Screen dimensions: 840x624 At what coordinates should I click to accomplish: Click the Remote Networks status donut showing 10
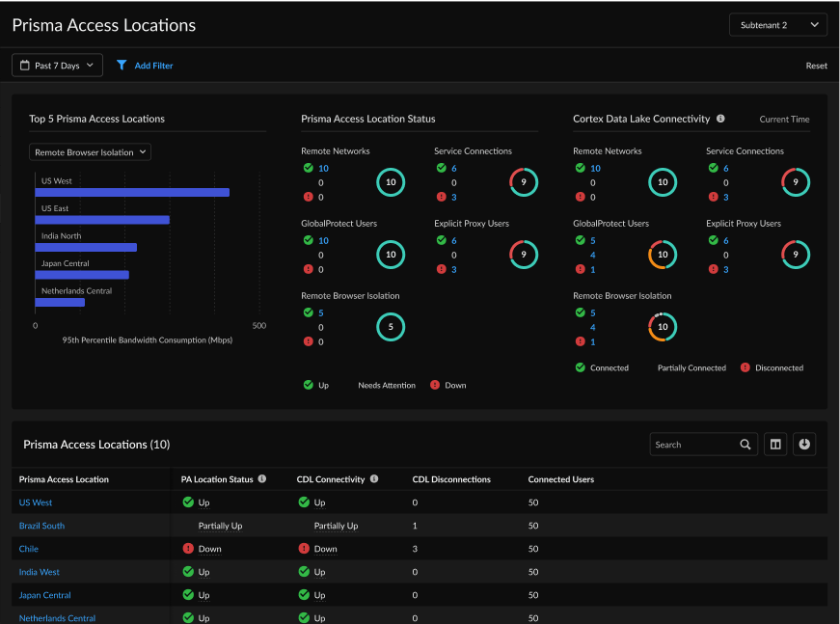[x=391, y=181]
